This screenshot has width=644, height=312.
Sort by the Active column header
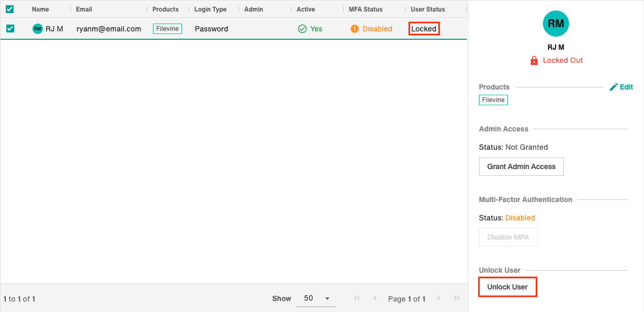pyautogui.click(x=305, y=9)
